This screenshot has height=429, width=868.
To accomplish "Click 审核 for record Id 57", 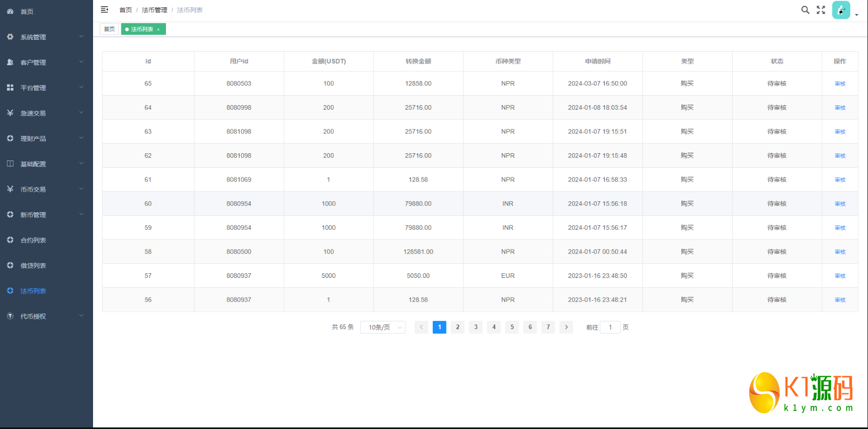I will (x=840, y=276).
